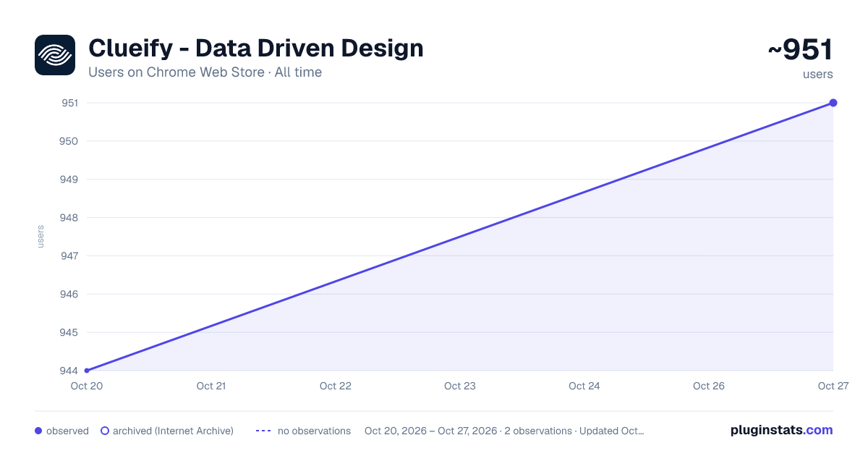
Task: Click the title 'Clueify - Data Driven Design'
Action: point(256,48)
